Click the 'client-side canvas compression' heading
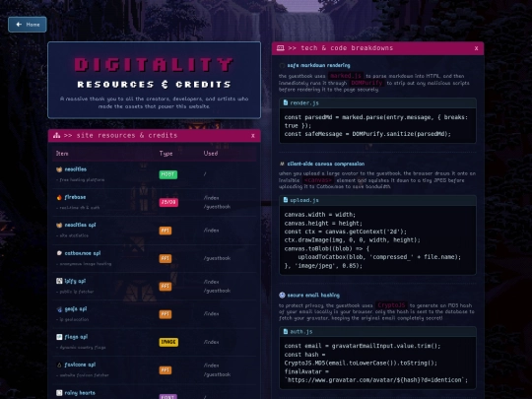532x399 pixels. (326, 164)
